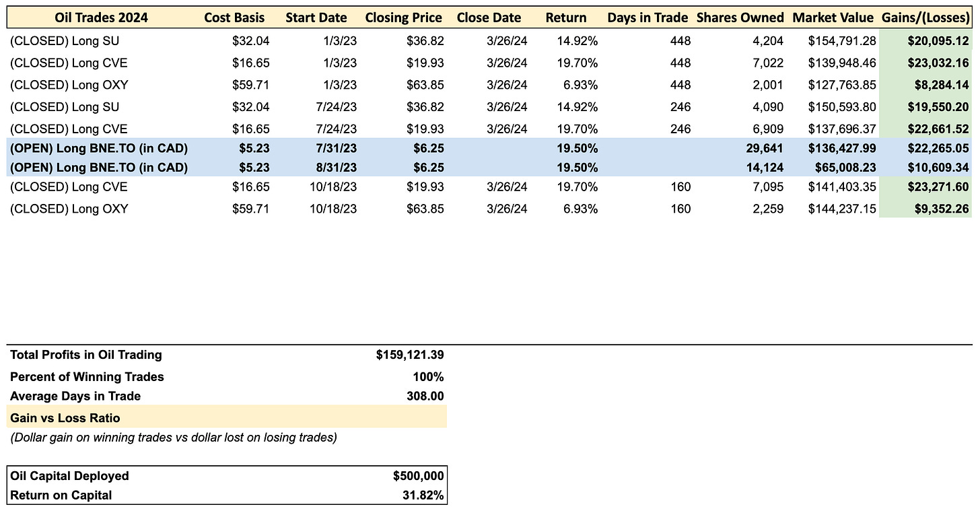This screenshot has height=515, width=980.
Task: Click the italic dollar gain explanation note
Action: pyautogui.click(x=174, y=438)
